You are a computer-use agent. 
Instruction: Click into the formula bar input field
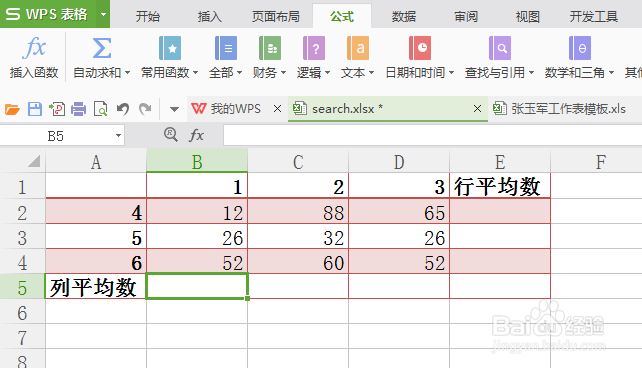(x=433, y=135)
